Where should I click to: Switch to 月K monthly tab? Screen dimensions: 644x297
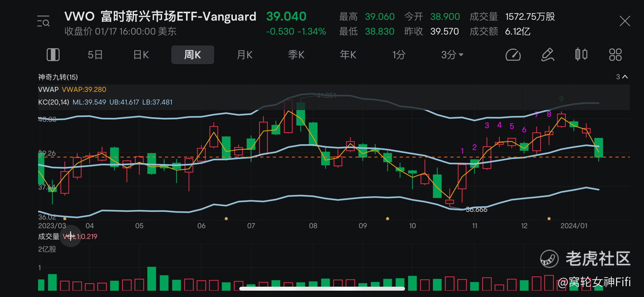tap(245, 55)
